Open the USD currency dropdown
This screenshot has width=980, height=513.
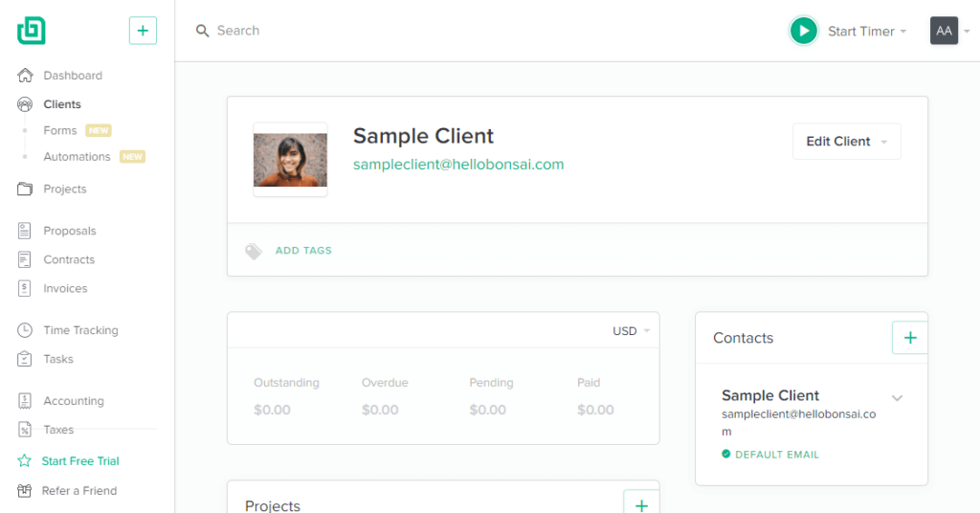(x=632, y=331)
